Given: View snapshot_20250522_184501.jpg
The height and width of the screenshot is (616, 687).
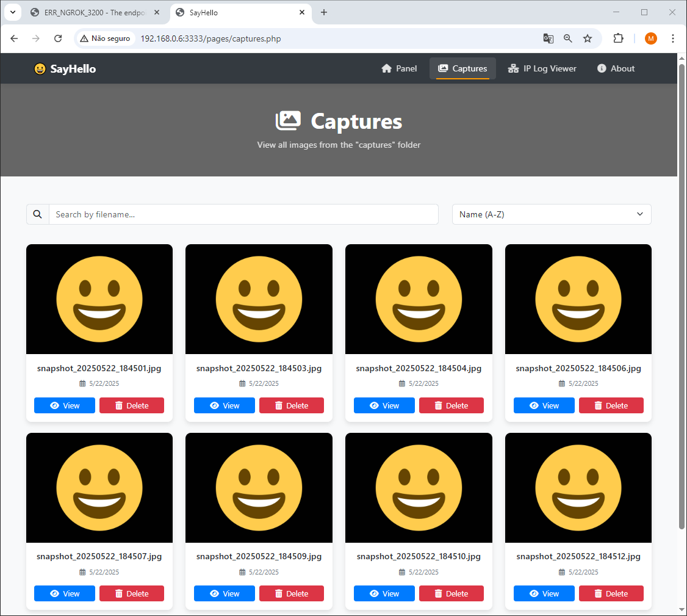Looking at the screenshot, I should pos(65,405).
